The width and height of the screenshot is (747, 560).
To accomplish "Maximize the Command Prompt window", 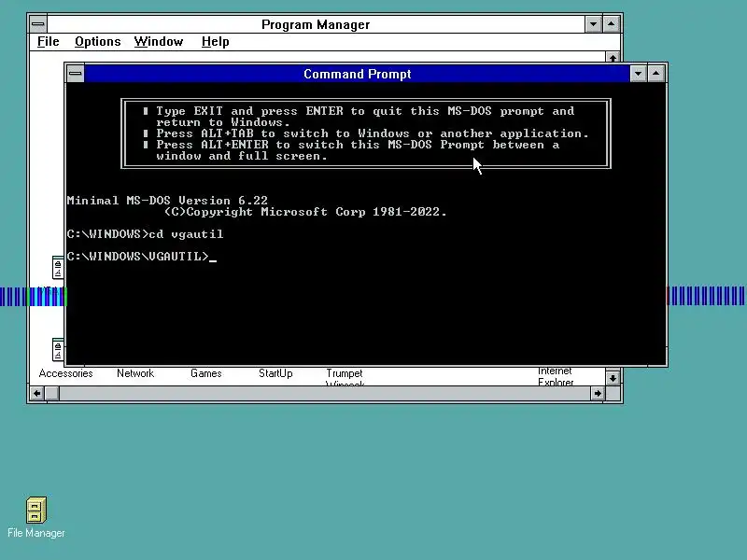I will [x=656, y=74].
